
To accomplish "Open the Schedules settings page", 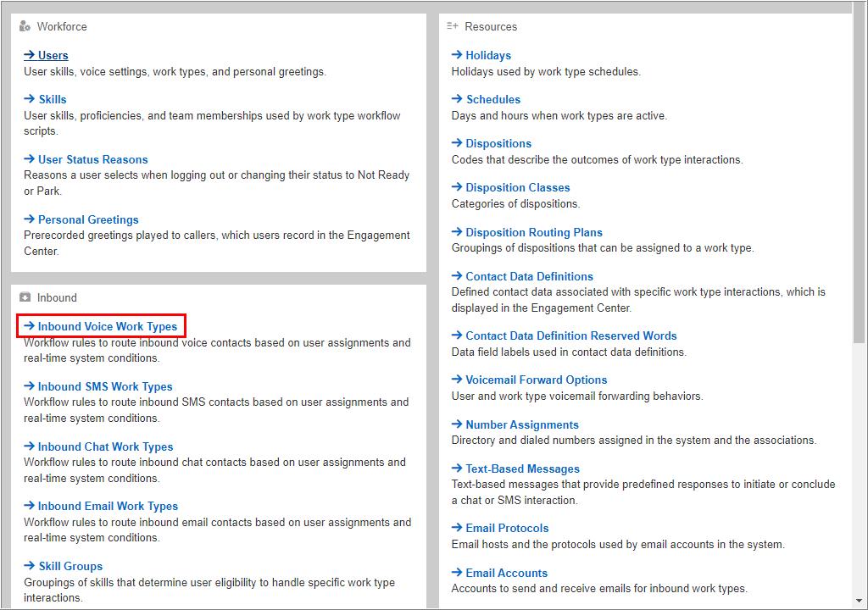I will click(492, 99).
